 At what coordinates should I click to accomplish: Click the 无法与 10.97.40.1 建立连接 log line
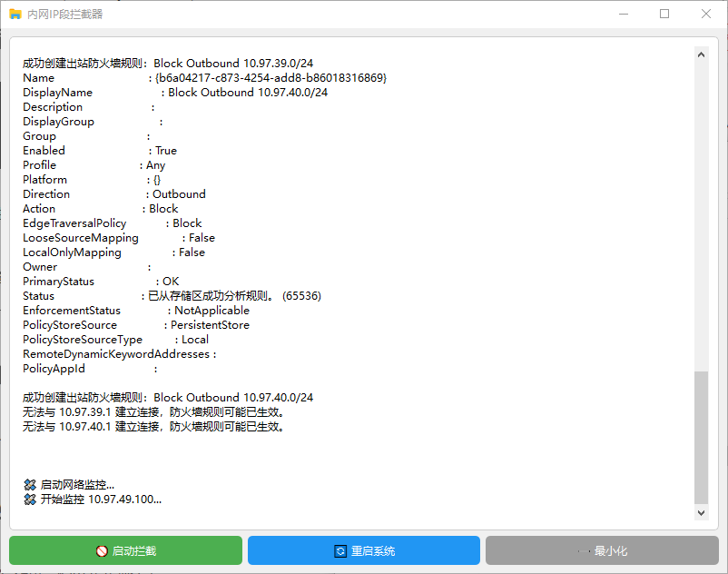click(x=154, y=427)
